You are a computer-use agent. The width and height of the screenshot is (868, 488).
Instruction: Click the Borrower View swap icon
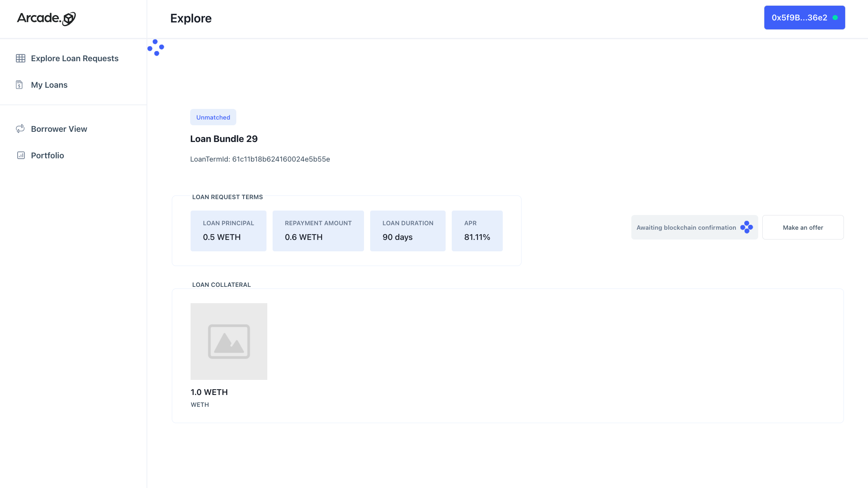(20, 129)
